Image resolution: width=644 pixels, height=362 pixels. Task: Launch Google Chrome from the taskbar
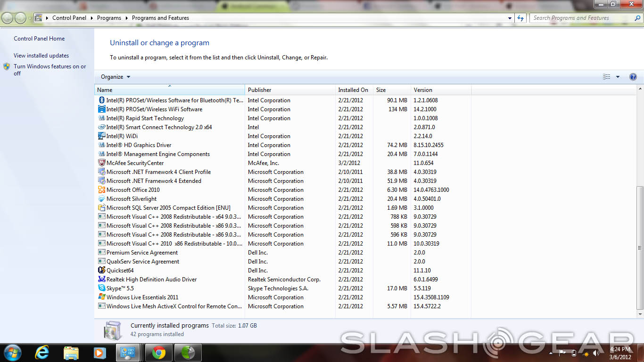pos(159,353)
